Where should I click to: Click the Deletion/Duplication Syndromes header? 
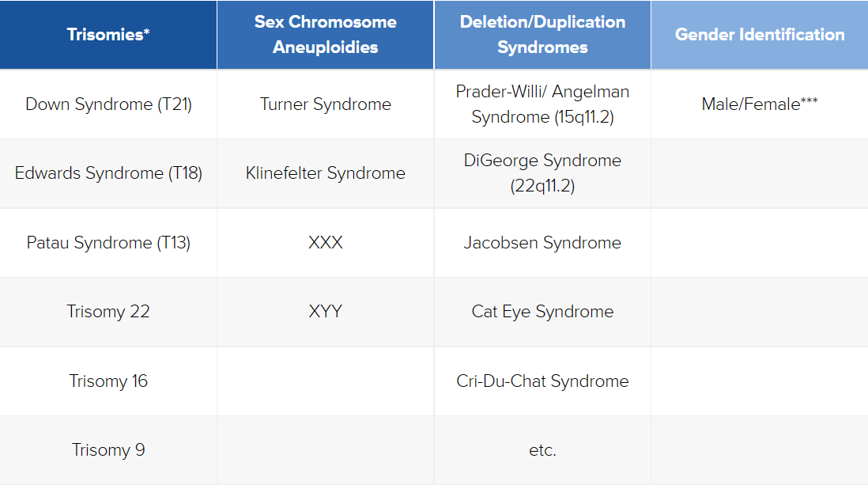542,34
